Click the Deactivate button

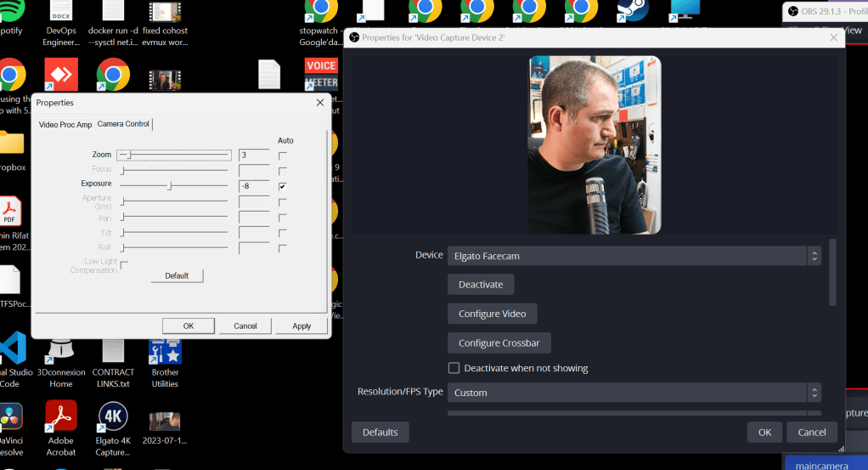481,285
